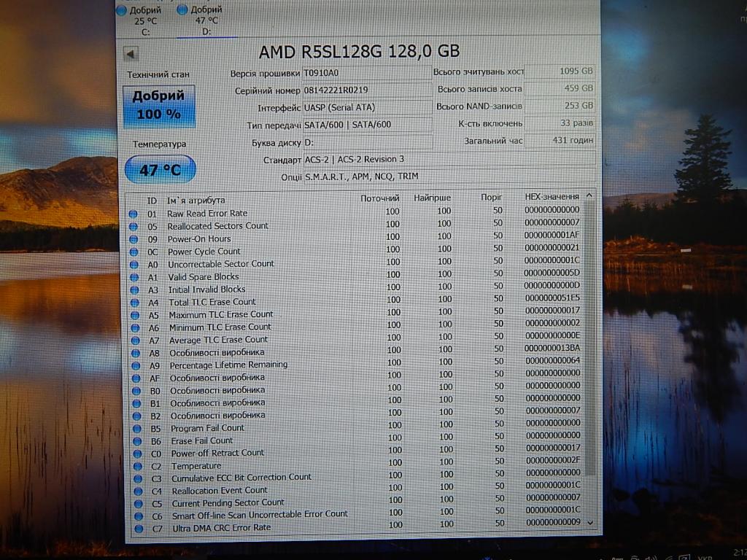Select the drive letter field D:

368,142
